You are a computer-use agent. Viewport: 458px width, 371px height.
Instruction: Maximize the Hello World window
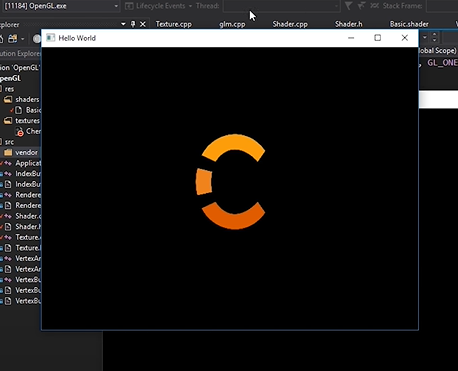(377, 38)
